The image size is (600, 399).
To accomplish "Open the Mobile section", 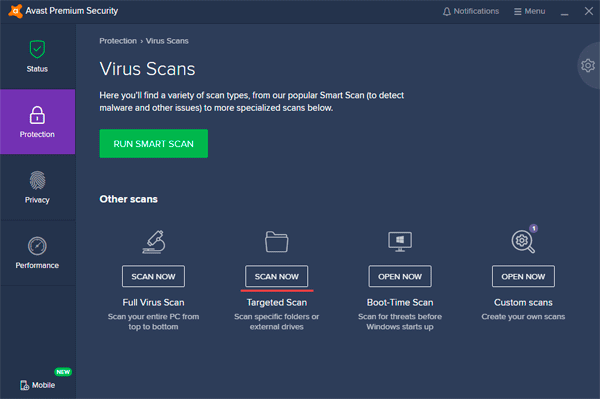I will click(38, 385).
